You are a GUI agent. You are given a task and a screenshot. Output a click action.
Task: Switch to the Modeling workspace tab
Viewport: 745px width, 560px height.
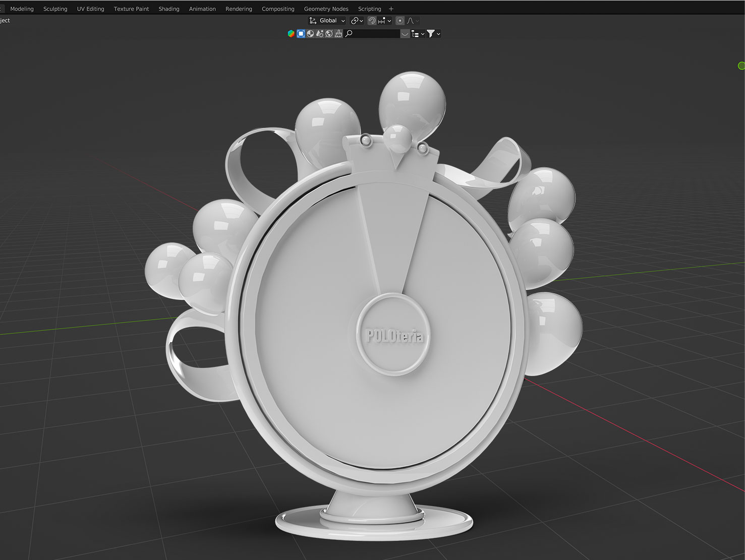pos(22,9)
